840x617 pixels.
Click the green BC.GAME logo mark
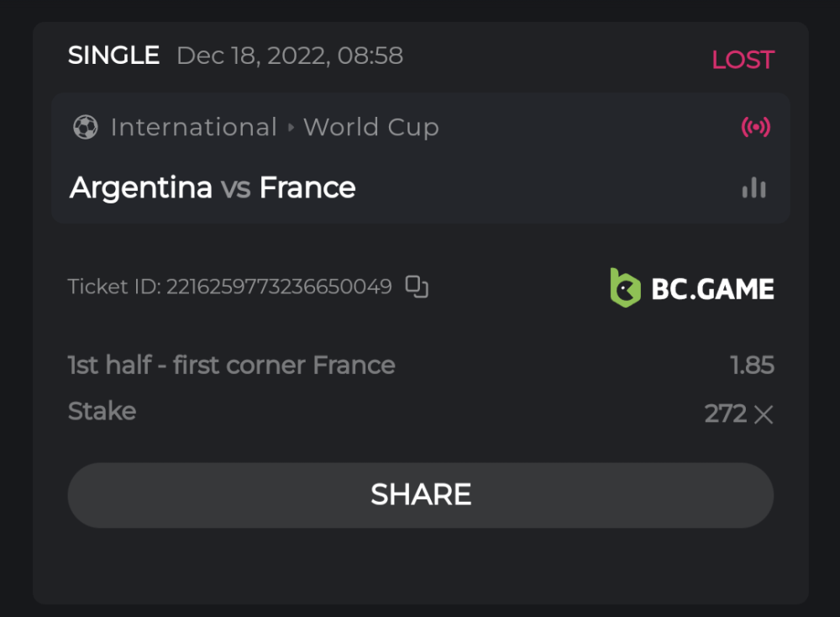[x=624, y=287]
